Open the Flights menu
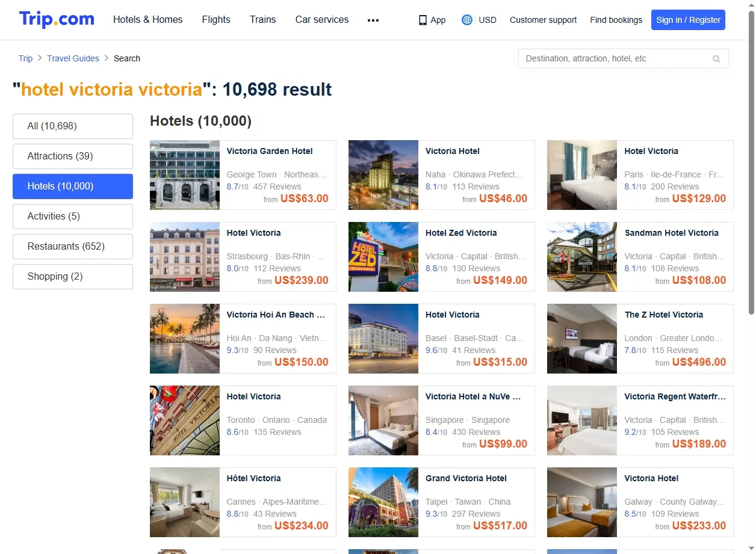 click(216, 20)
